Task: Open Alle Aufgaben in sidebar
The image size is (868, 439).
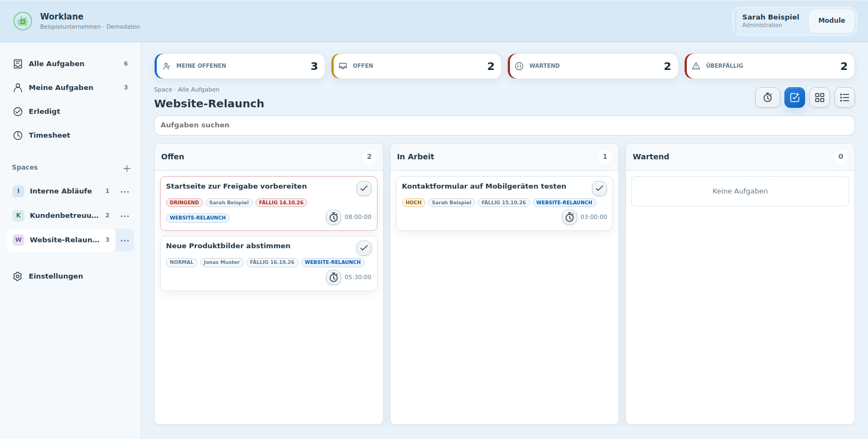Action: tap(71, 64)
